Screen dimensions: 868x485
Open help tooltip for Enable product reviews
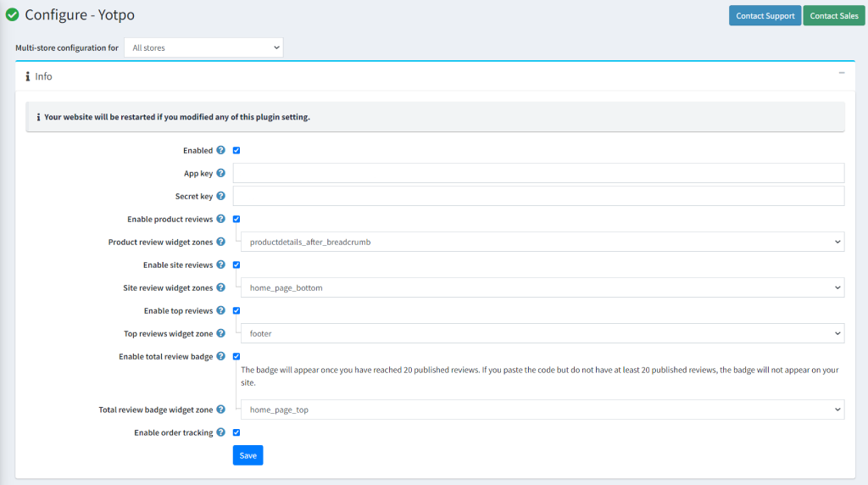(x=221, y=219)
